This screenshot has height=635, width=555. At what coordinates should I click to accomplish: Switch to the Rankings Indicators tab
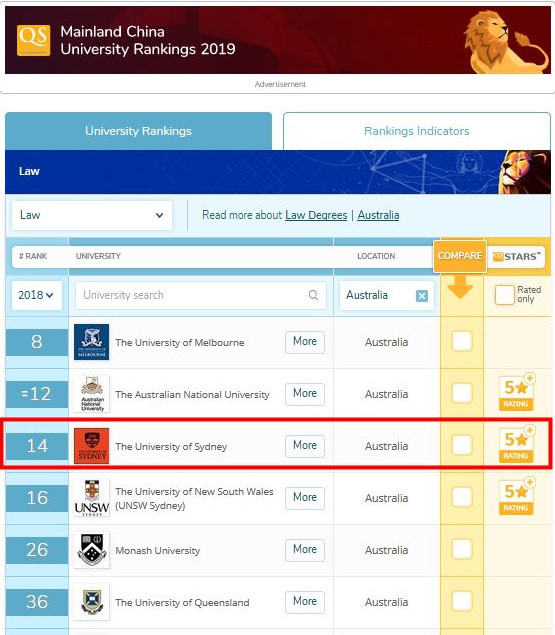pyautogui.click(x=417, y=131)
